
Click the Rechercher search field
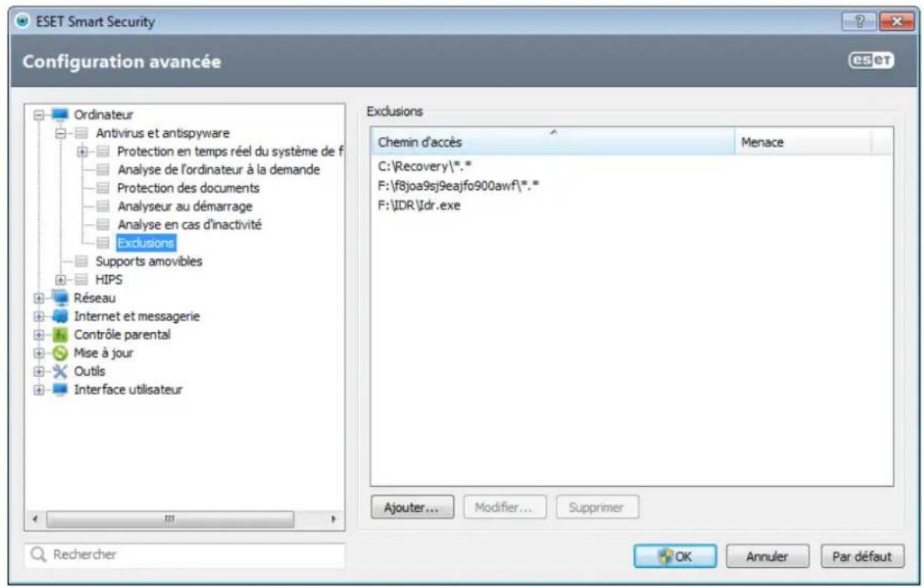(184, 555)
